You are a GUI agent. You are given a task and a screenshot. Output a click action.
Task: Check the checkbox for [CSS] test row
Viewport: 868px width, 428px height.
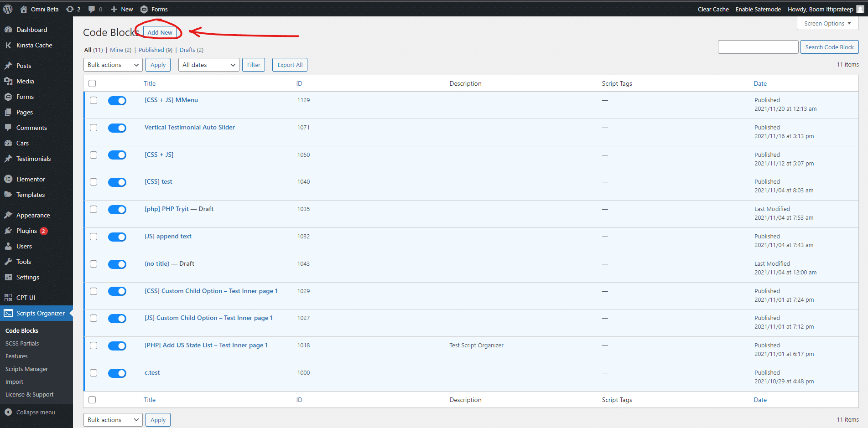(94, 182)
